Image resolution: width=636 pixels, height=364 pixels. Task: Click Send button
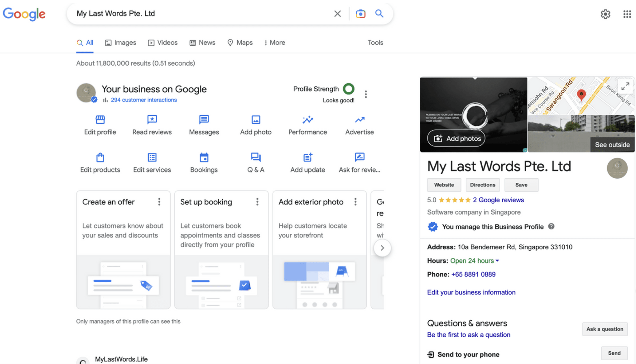click(614, 353)
